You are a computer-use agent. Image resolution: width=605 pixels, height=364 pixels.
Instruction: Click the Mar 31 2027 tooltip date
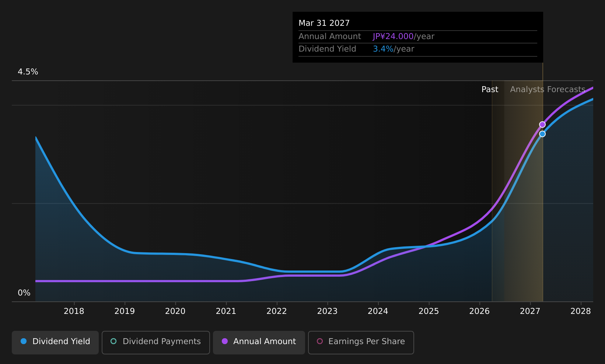coord(324,23)
